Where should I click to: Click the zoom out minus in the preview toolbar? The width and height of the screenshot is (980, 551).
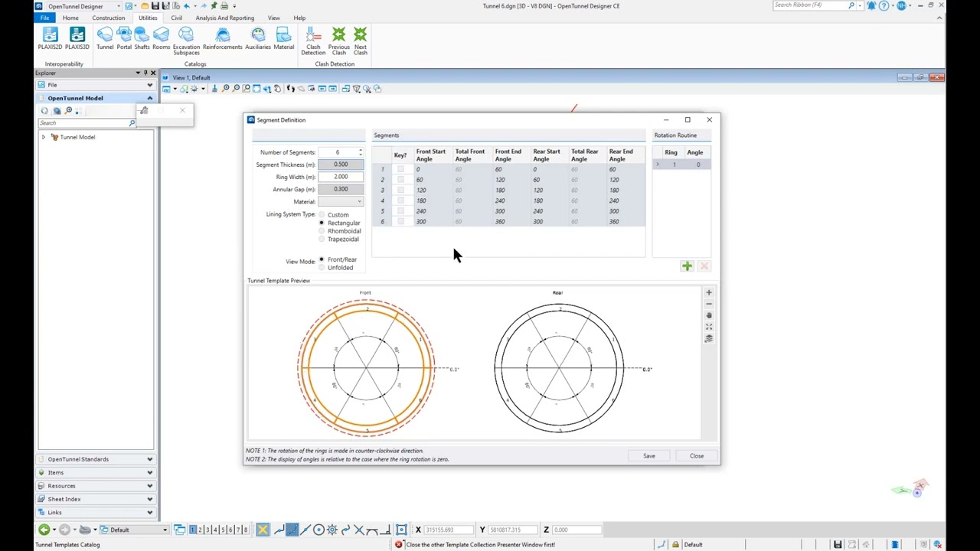[709, 304]
